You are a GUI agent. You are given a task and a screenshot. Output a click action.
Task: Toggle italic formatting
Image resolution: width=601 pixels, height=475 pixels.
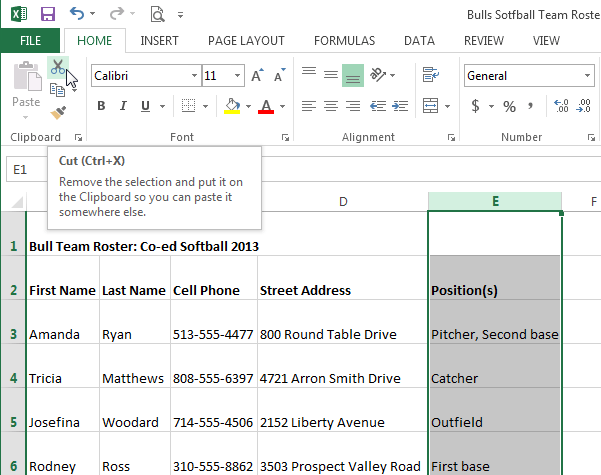124,106
